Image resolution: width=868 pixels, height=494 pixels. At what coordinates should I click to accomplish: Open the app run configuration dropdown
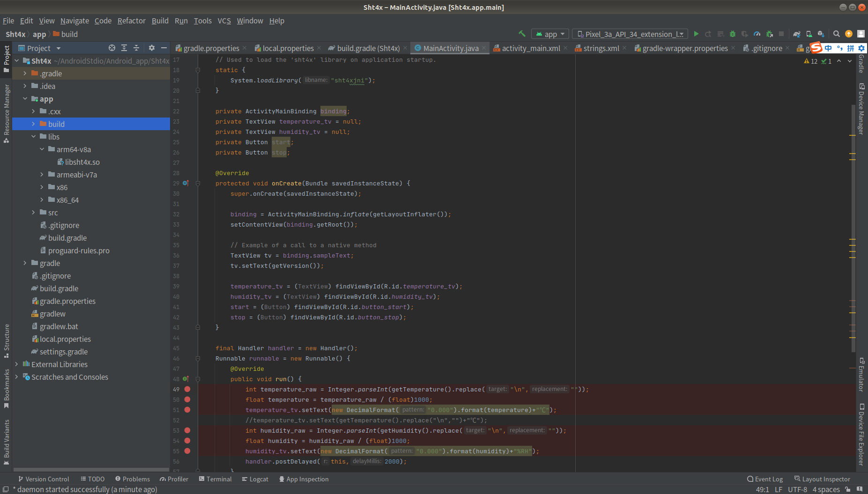pos(550,34)
